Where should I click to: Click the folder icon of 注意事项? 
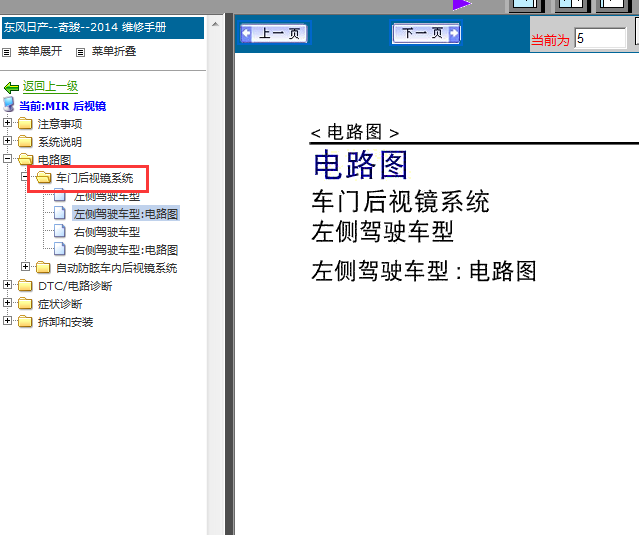click(25, 123)
